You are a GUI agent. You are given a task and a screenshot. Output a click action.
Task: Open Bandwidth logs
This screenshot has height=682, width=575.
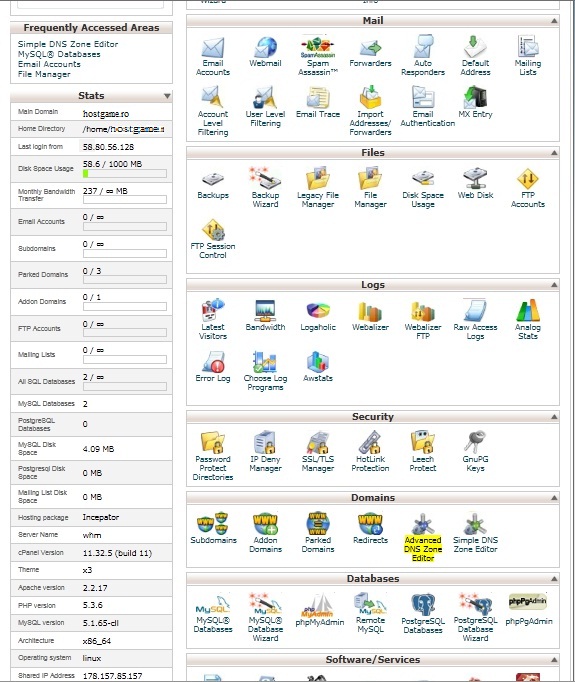[x=265, y=315]
